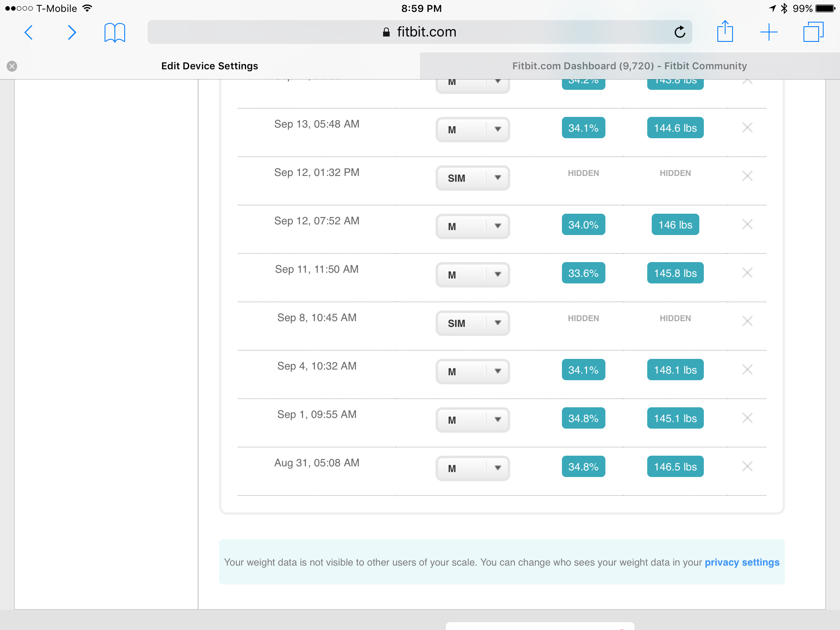Reload the fitbit.com page

(x=680, y=32)
